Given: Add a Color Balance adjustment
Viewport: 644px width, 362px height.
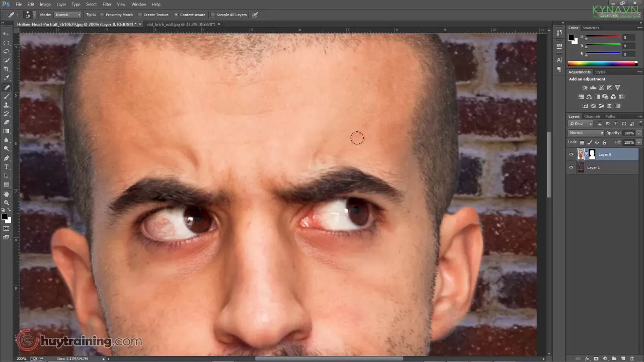Looking at the screenshot, I should (x=589, y=97).
